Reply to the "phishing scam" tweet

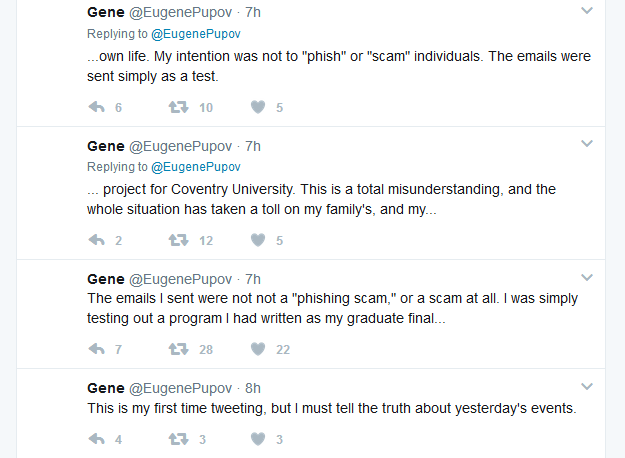[x=97, y=349]
